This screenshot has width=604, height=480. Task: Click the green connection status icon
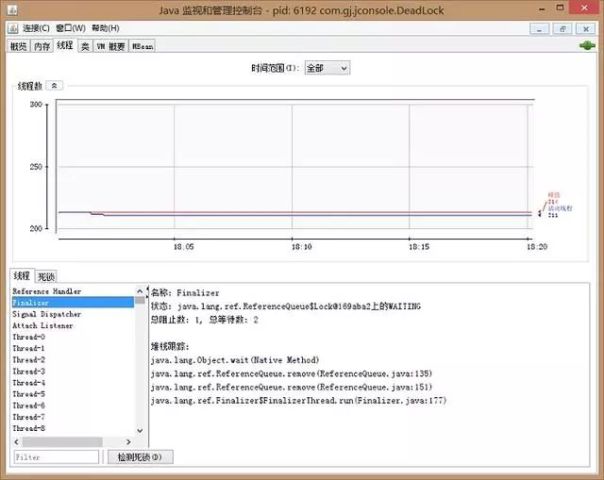pos(587,46)
